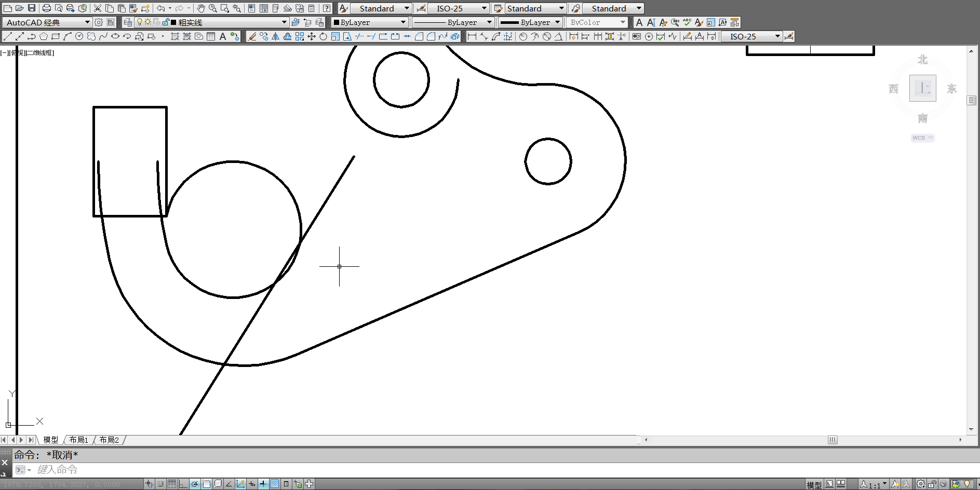Image resolution: width=980 pixels, height=490 pixels.
Task: Toggle layer on/off lightbulb for 粗实线
Action: tap(139, 22)
